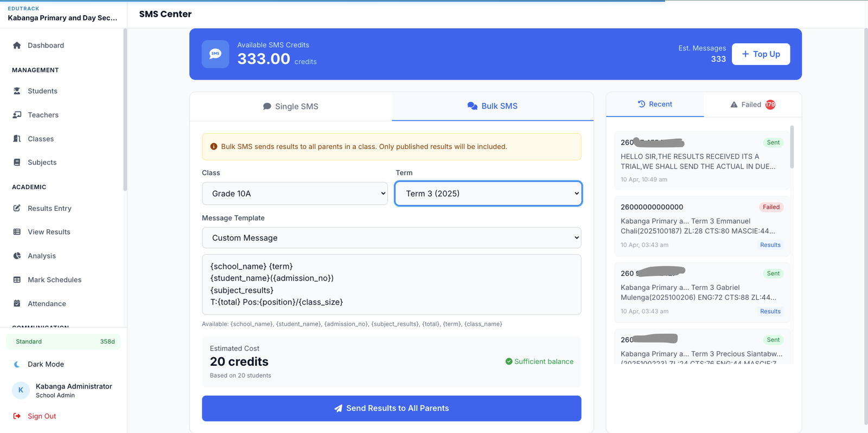This screenshot has width=868, height=433.
Task: Expand the Class dropdown showing Grade 10A
Action: click(295, 193)
